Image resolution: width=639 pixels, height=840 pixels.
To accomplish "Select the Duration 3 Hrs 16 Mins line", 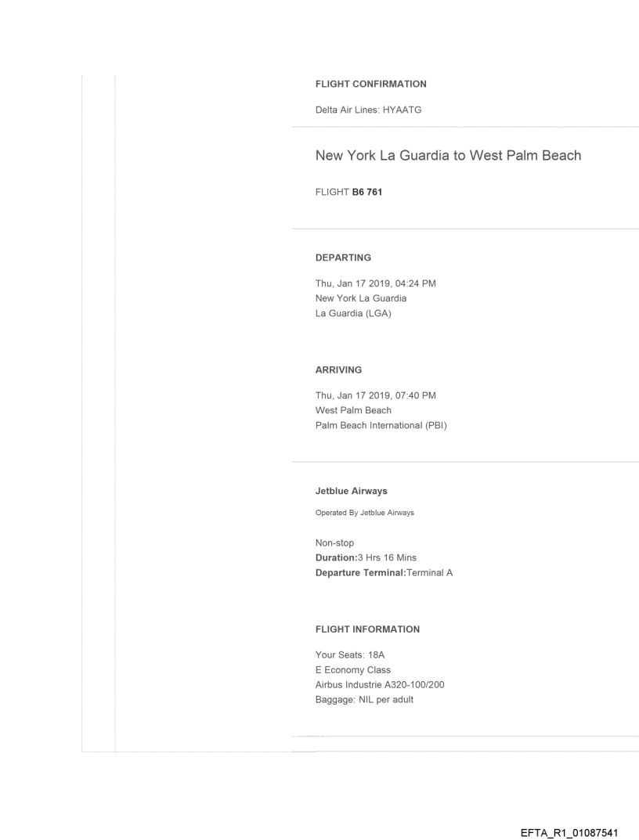I will (366, 557).
